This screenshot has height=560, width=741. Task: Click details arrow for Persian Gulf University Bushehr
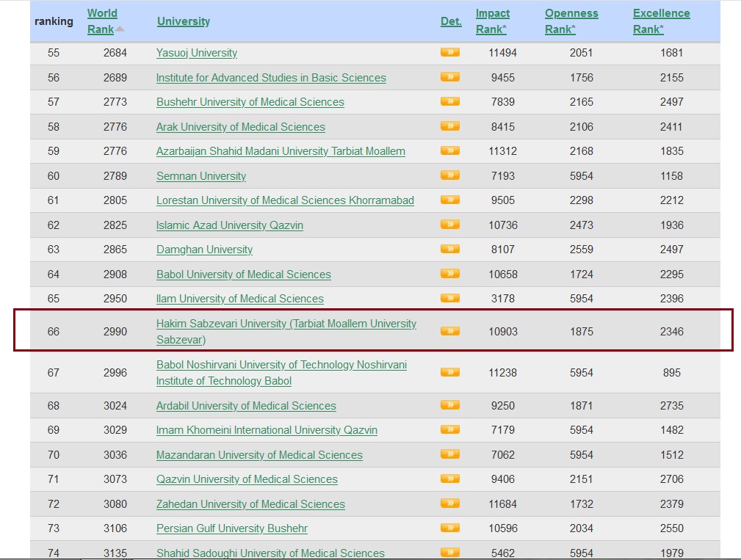tap(450, 528)
